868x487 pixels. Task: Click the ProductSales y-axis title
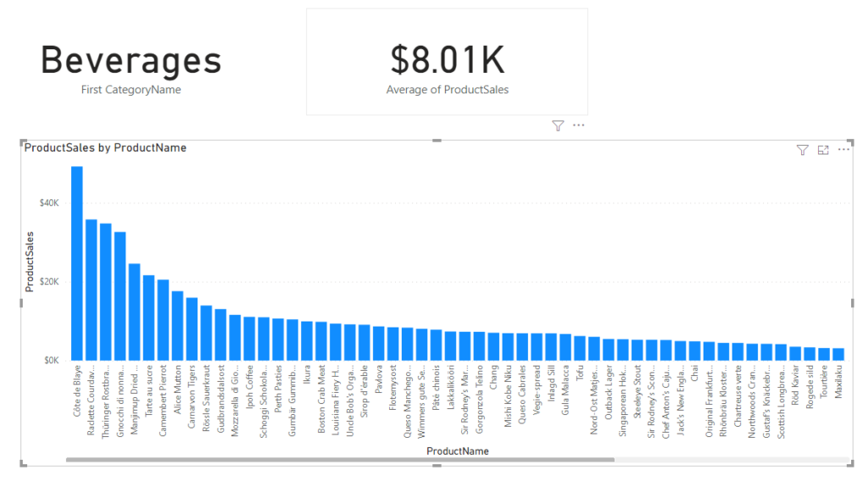(x=30, y=261)
